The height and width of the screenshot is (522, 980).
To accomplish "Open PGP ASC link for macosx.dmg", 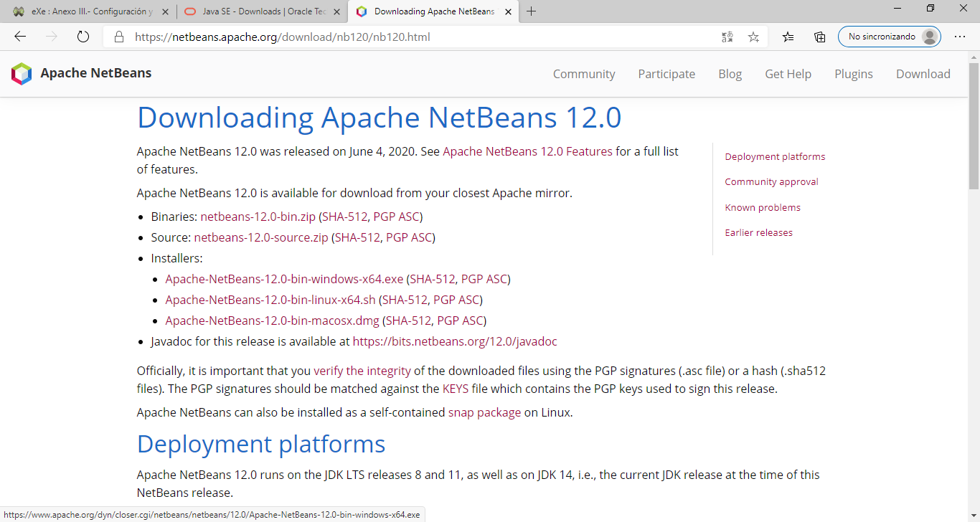I will tap(460, 321).
